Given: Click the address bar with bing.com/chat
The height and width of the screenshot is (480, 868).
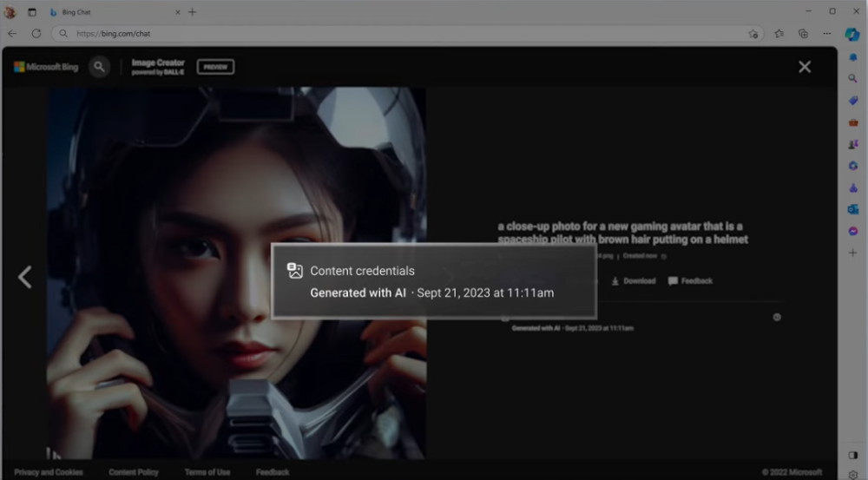Looking at the screenshot, I should coord(407,33).
